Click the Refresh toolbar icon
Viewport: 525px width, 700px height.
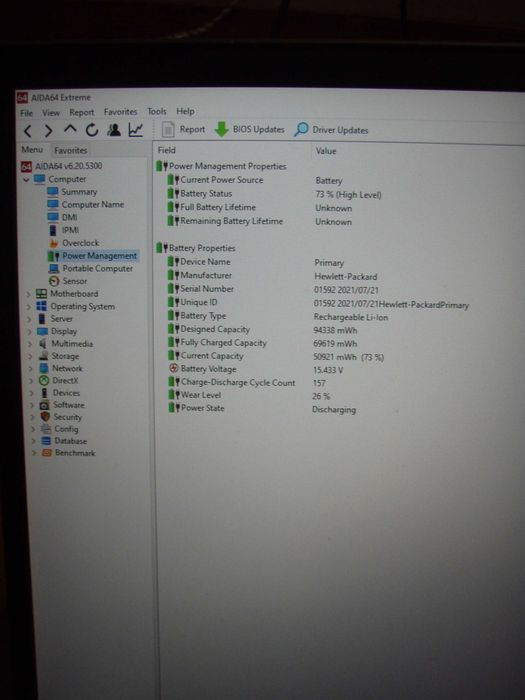pyautogui.click(x=92, y=130)
